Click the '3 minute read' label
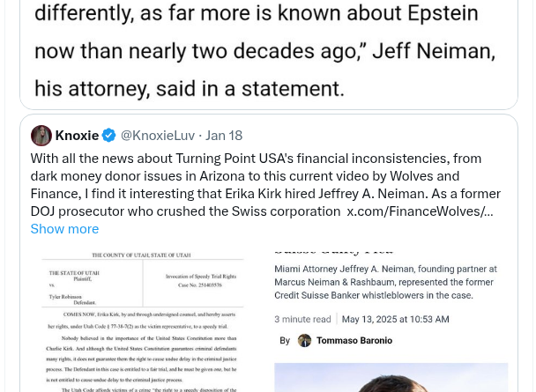Screen dimensions: 536x392 click(302, 319)
